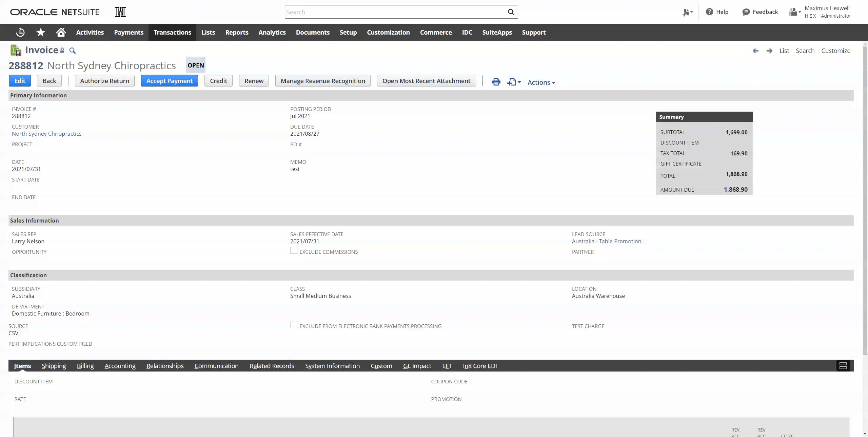Open the Payments menu
This screenshot has width=868, height=437.
click(129, 32)
